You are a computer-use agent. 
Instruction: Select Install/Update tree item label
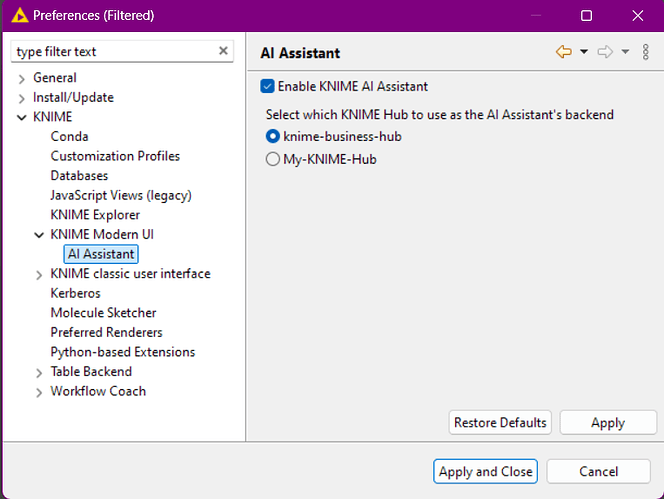tap(73, 97)
